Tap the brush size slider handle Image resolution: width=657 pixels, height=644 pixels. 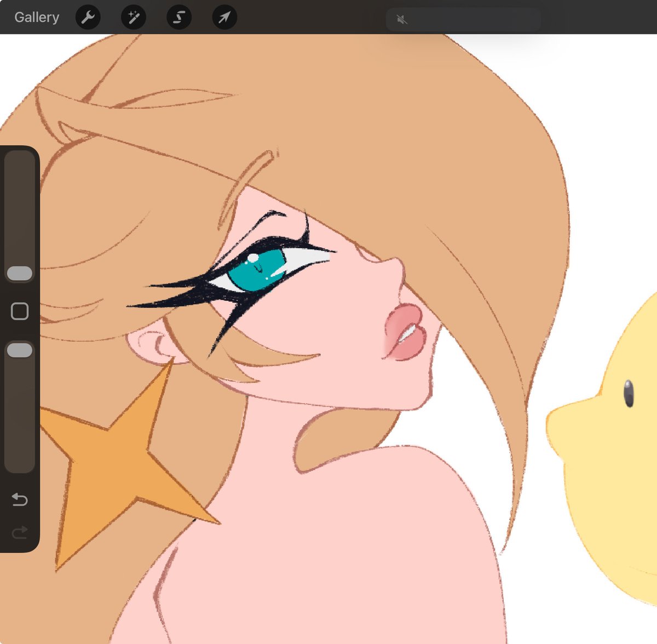(x=20, y=274)
